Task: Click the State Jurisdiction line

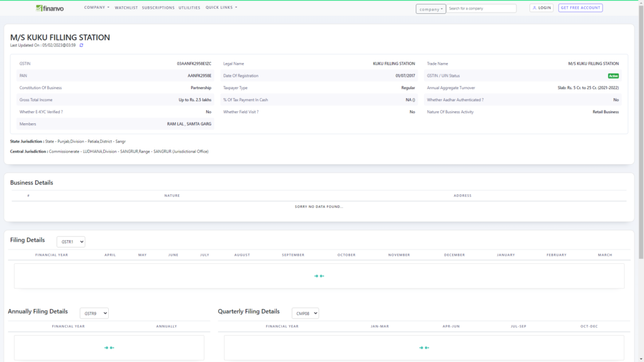Action: pos(68,141)
